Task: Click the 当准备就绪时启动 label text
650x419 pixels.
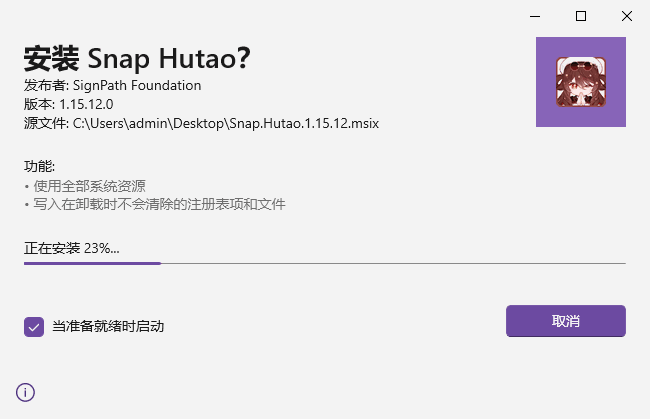Action: click(x=108, y=326)
